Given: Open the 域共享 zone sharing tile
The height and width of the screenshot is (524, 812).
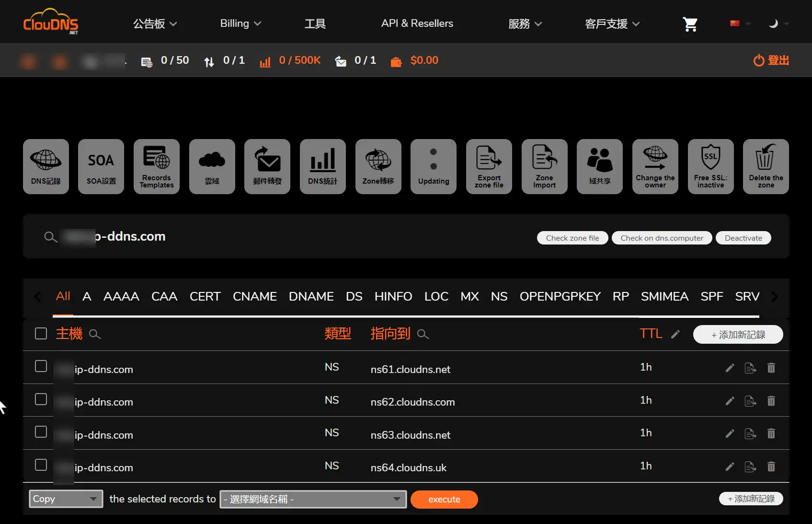Looking at the screenshot, I should click(x=600, y=166).
